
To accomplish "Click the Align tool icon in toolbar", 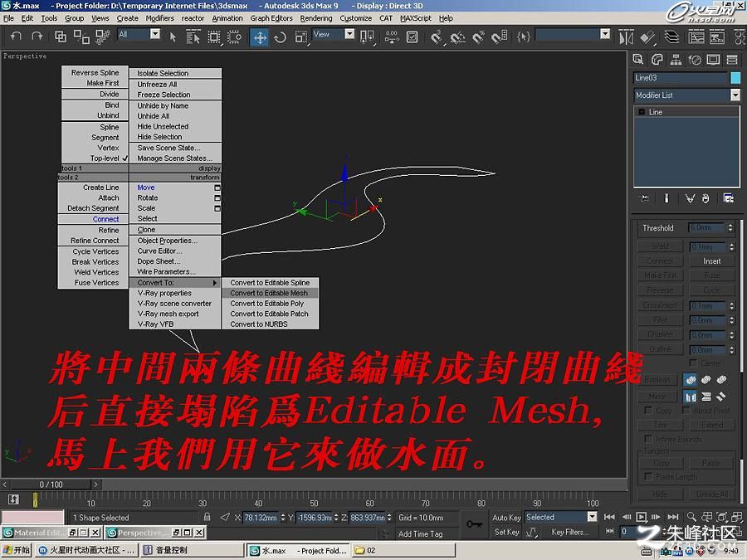I will point(647,37).
